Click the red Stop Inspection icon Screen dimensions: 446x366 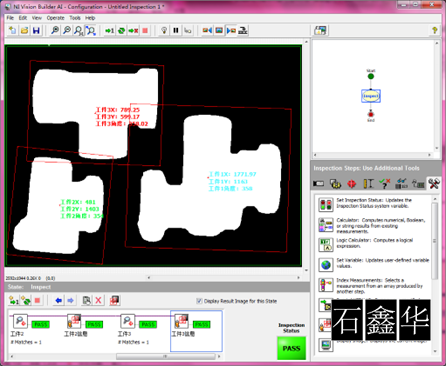coord(145,31)
